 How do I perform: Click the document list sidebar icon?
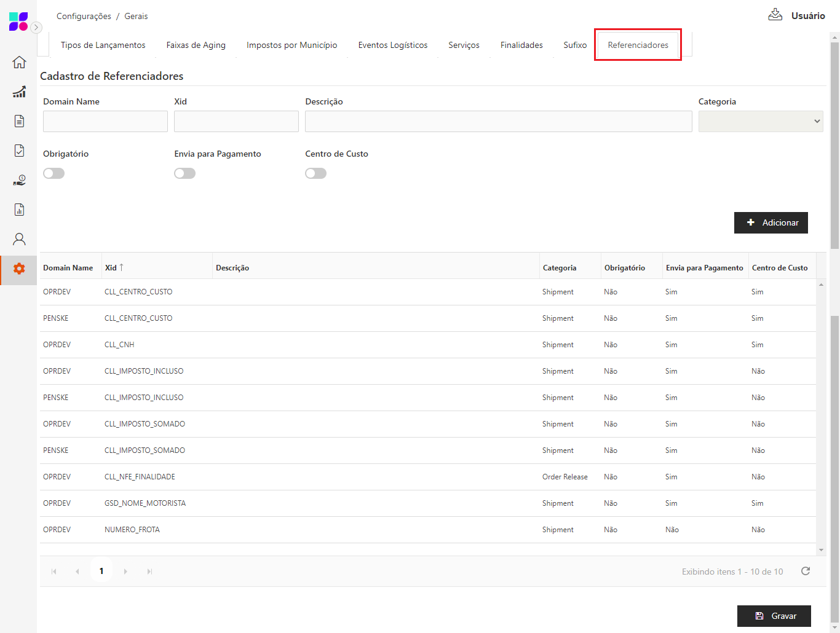pos(19,121)
